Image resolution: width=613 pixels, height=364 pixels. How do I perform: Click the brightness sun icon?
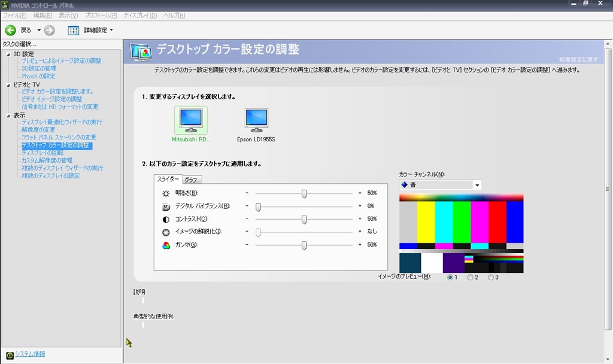166,193
